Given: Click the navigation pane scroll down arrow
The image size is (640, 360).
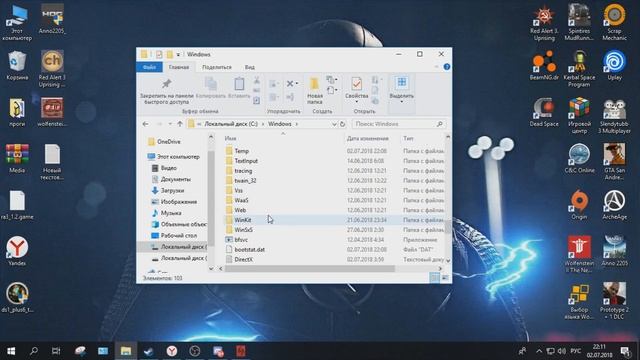Looking at the screenshot, I should click(211, 268).
